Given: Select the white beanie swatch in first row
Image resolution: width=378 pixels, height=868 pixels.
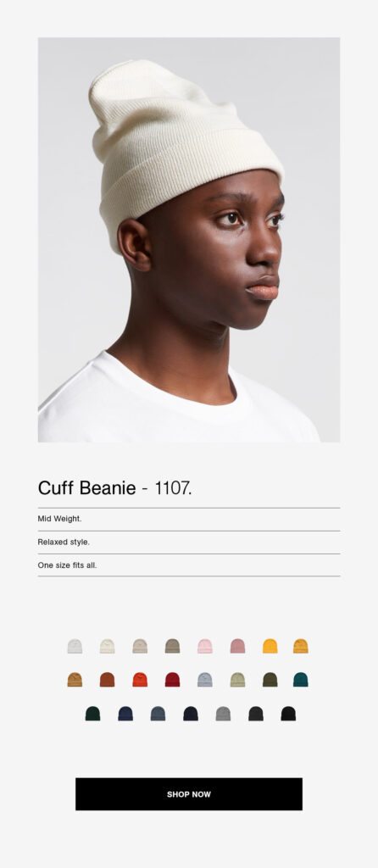Looking at the screenshot, I should (x=75, y=646).
